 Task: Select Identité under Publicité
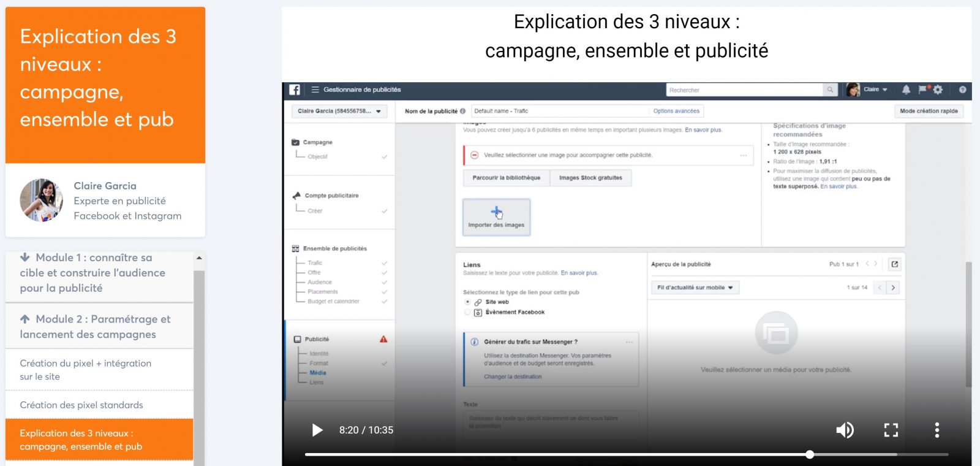[319, 354]
